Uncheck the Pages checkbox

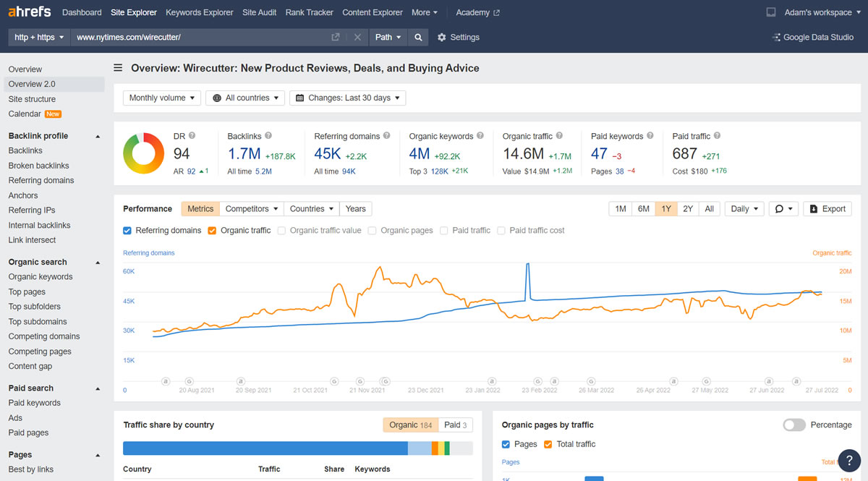[506, 444]
